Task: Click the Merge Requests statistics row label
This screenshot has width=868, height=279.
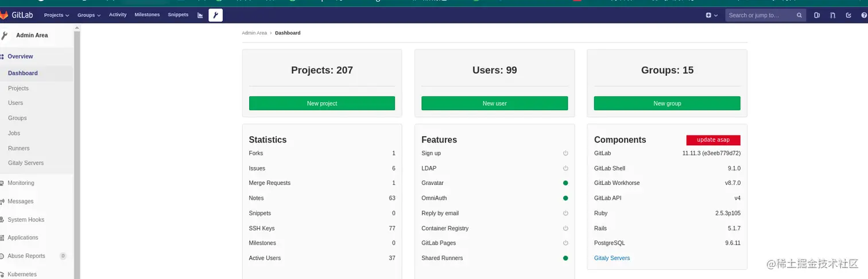Action: click(x=270, y=183)
